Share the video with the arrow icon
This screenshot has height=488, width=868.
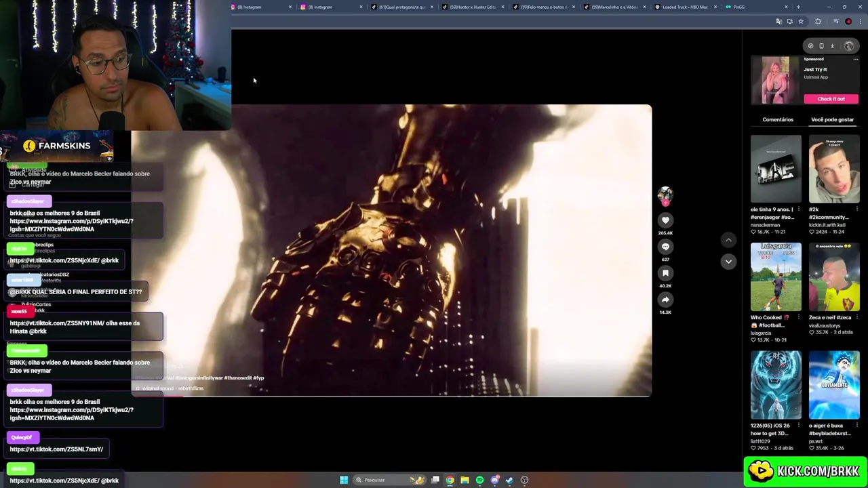(665, 300)
